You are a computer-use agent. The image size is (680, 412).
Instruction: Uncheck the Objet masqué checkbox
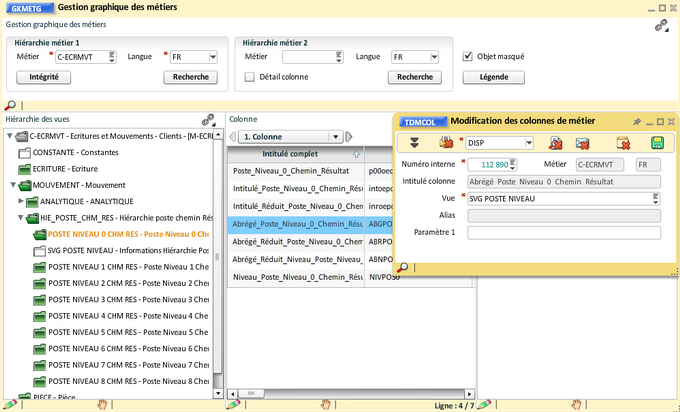pos(468,57)
